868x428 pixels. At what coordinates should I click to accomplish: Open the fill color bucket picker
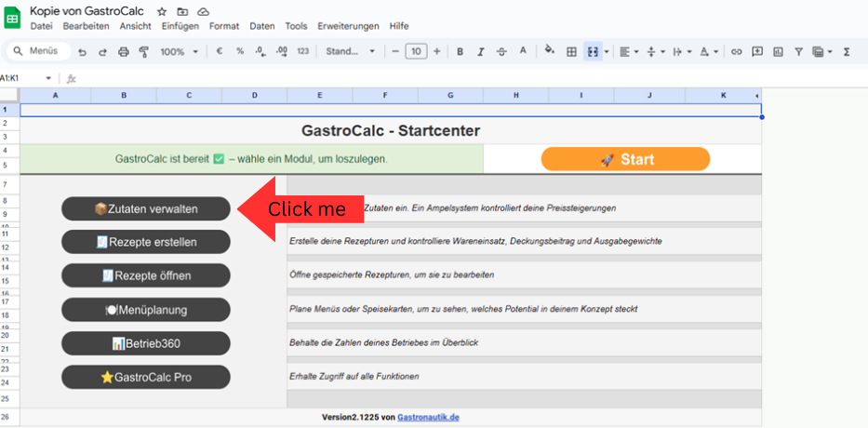(549, 50)
